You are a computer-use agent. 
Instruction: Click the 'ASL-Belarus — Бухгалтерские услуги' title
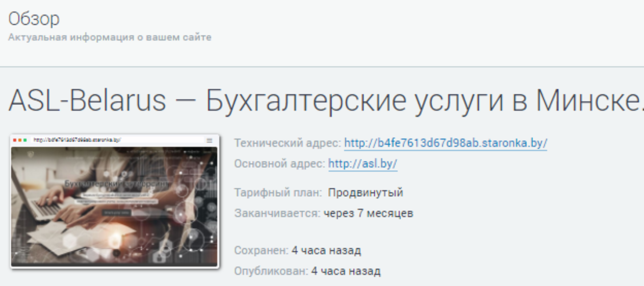pos(326,100)
